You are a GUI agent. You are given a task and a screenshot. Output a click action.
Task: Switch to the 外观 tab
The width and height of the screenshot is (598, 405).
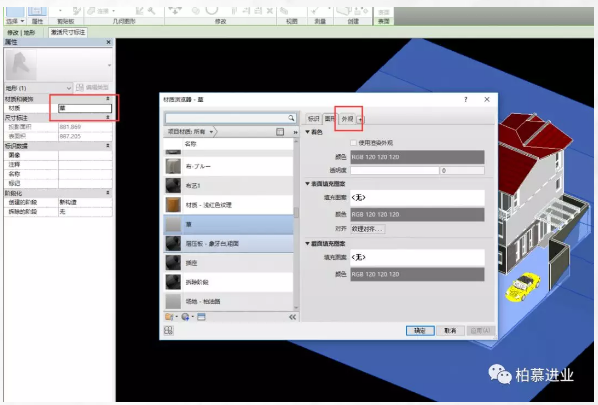(x=347, y=119)
